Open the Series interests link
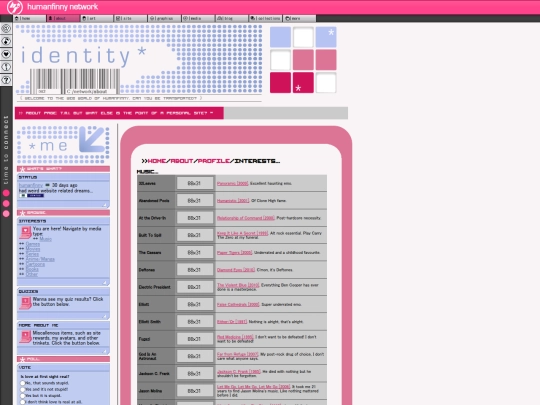This screenshot has width=540, height=405. (x=32, y=254)
